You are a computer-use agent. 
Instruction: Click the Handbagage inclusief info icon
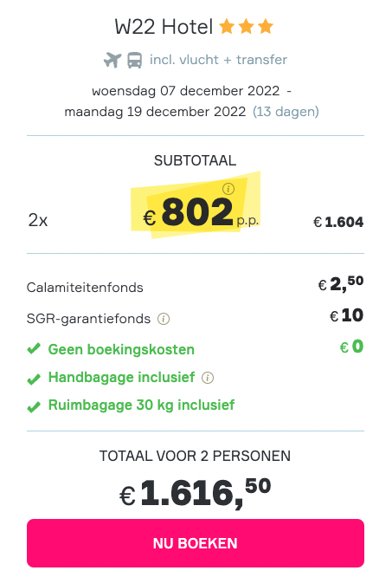point(208,378)
